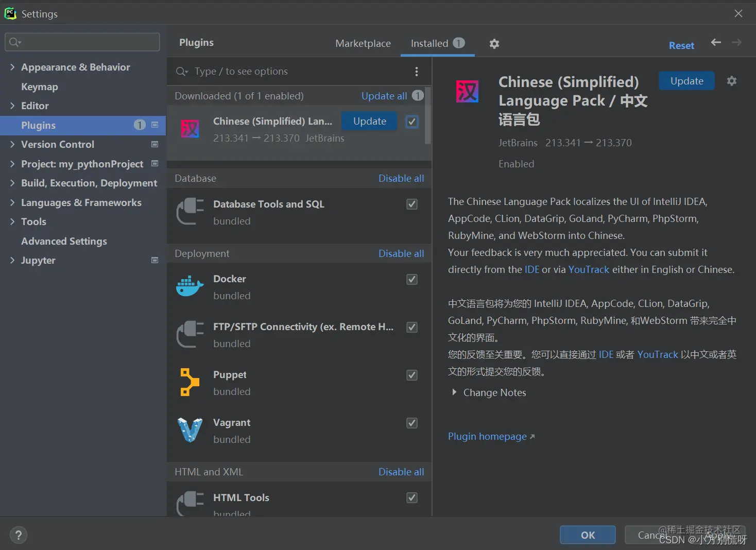Expand the Jupyter settings node

point(12,260)
